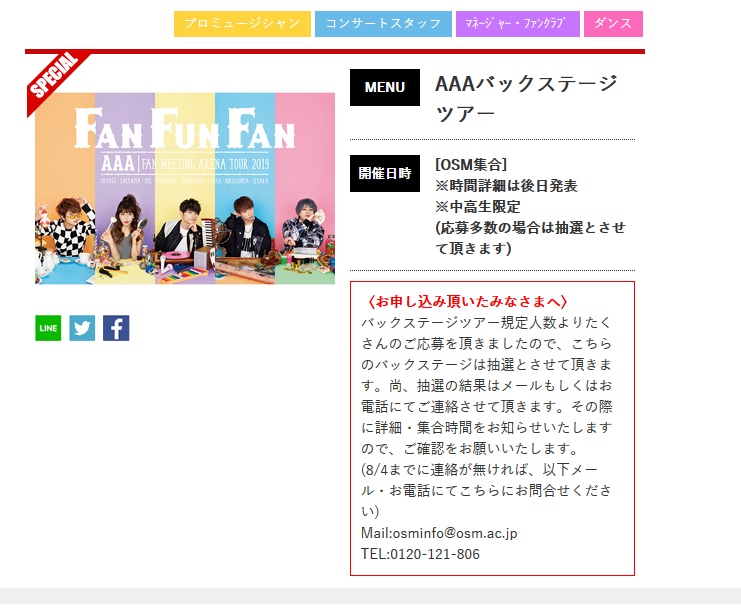Click the FAN FUN FAN tour banner image
Screen dimensions: 741x608
point(185,188)
